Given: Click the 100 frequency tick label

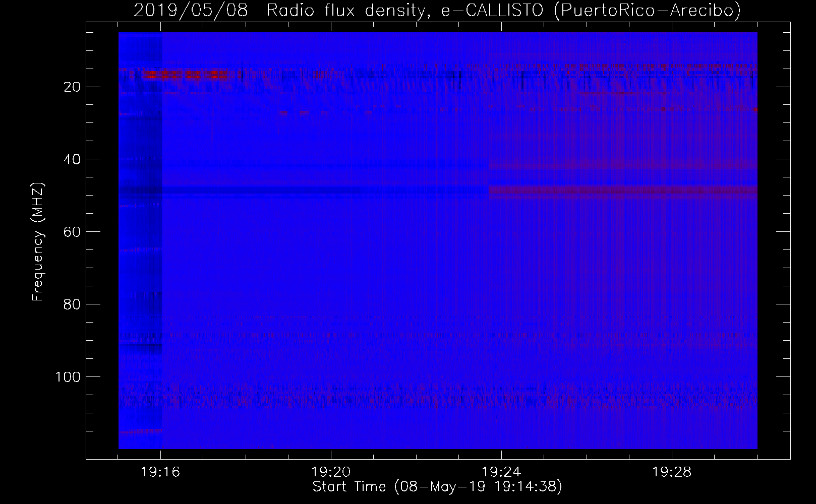Looking at the screenshot, I should tap(68, 377).
